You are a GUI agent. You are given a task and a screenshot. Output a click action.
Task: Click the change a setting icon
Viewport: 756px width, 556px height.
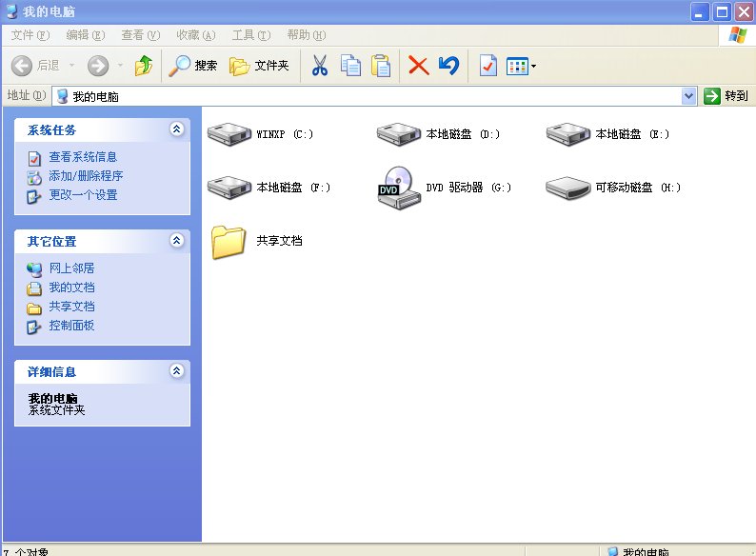tap(33, 196)
